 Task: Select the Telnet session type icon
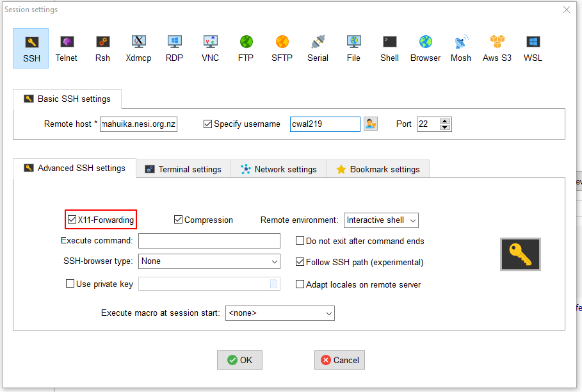click(x=66, y=48)
